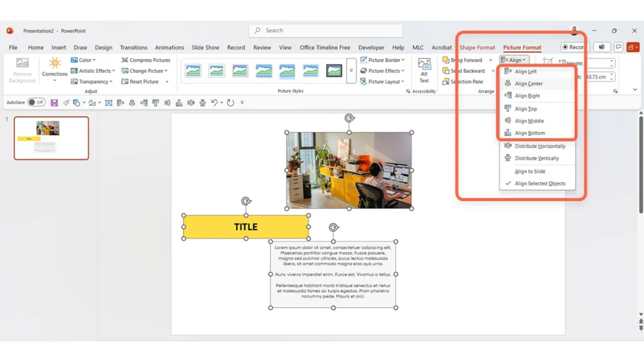Click the yellow TITLE shape

pos(246,227)
